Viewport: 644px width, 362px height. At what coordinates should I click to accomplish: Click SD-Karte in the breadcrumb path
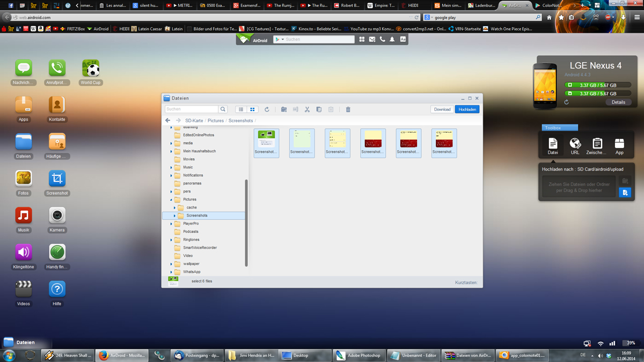tap(194, 121)
